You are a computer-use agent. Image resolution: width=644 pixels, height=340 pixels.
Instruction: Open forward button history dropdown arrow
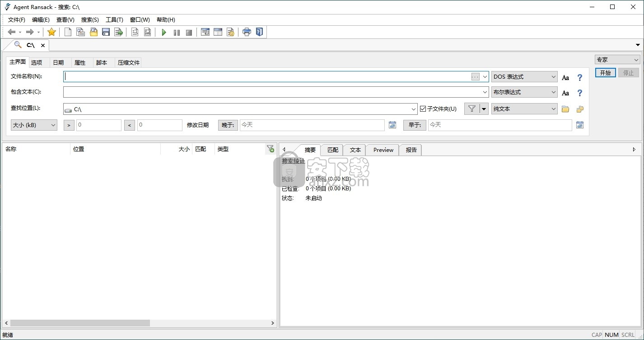pos(38,32)
